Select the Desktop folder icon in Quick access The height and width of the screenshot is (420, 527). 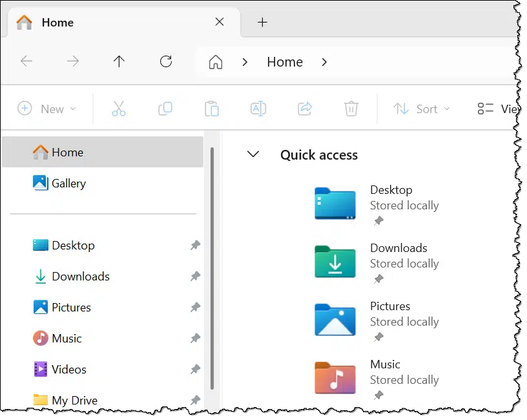pos(335,204)
